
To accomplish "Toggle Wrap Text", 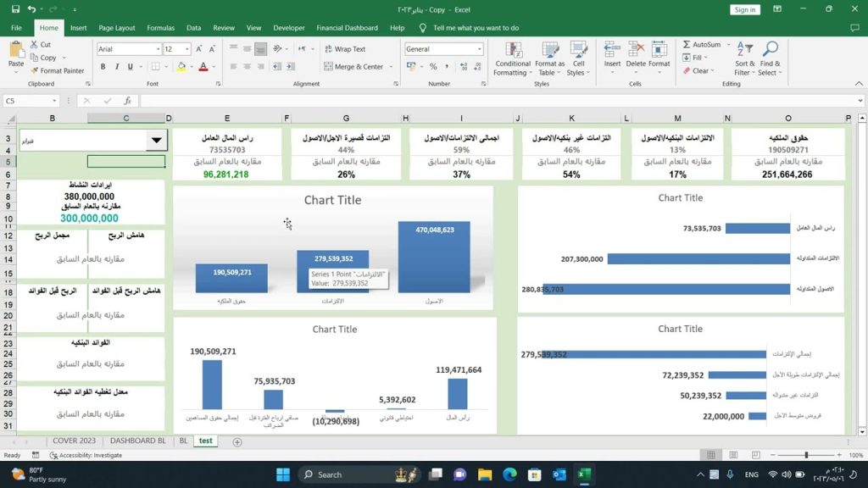I will coord(345,48).
